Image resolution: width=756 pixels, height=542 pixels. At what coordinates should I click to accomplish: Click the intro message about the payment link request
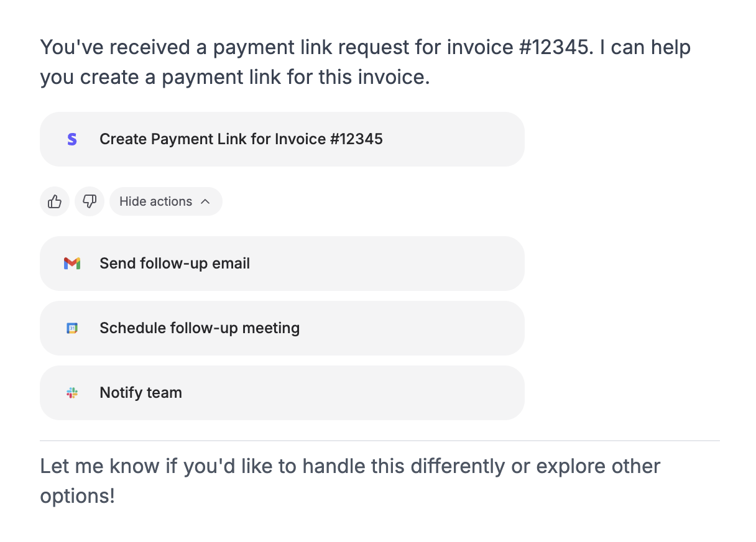click(365, 63)
